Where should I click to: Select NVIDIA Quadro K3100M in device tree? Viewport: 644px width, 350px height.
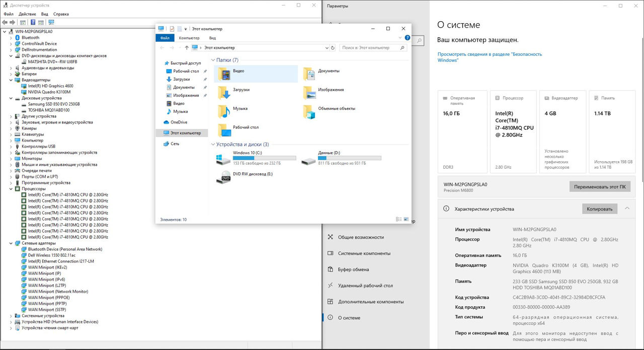pos(49,92)
